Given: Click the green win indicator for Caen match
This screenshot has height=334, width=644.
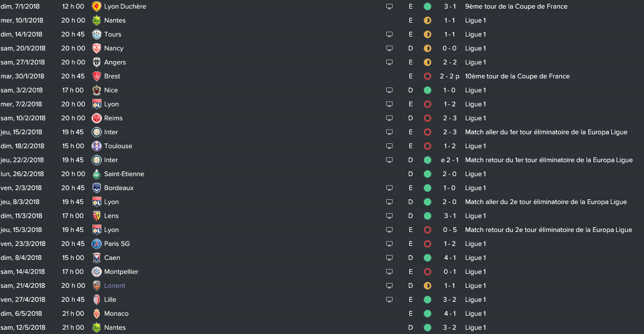Looking at the screenshot, I should pyautogui.click(x=428, y=258).
